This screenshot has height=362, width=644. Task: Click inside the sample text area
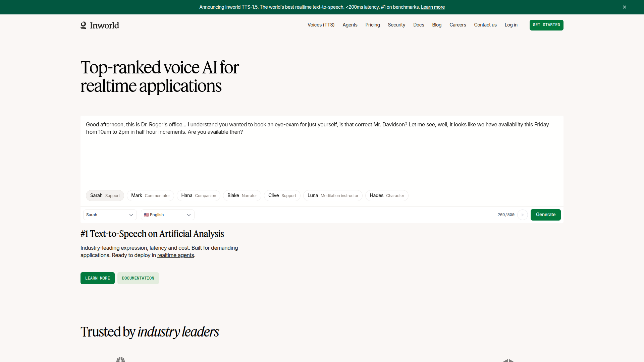point(321,154)
